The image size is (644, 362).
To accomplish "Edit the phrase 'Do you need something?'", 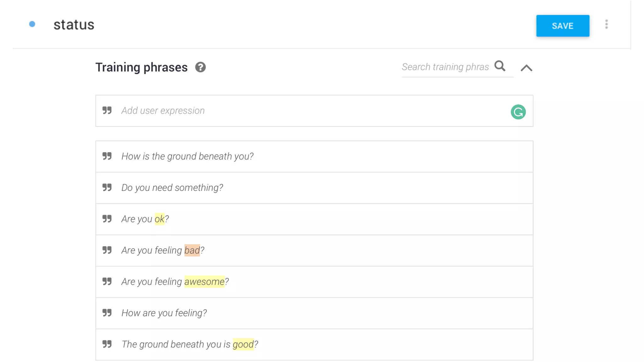I will tap(172, 188).
